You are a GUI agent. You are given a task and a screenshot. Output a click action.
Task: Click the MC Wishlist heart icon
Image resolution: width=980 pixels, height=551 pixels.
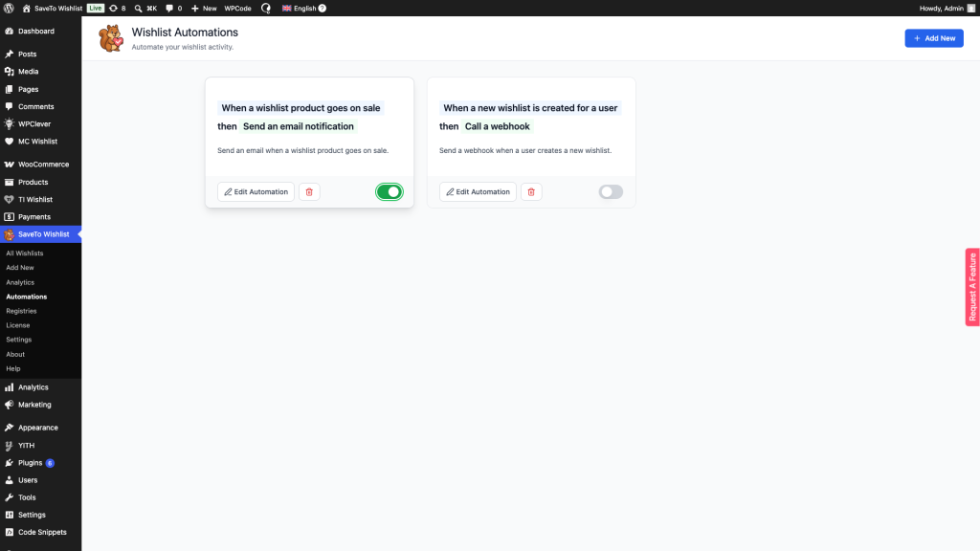[x=9, y=142]
